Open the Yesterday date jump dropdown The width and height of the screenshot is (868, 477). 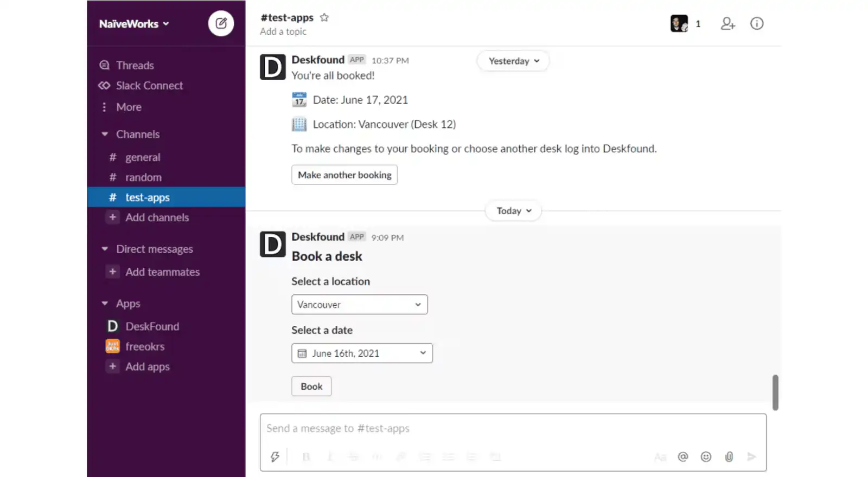coord(513,61)
